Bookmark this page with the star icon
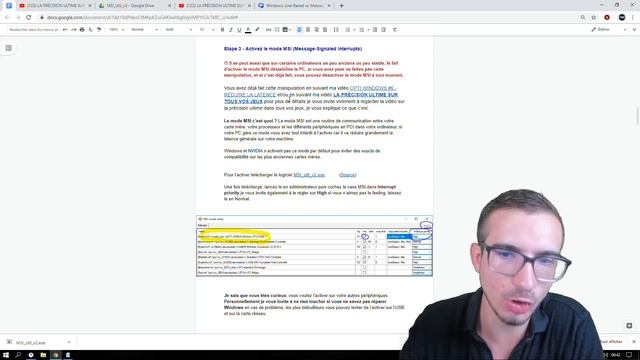The image size is (640, 360). click(594, 18)
